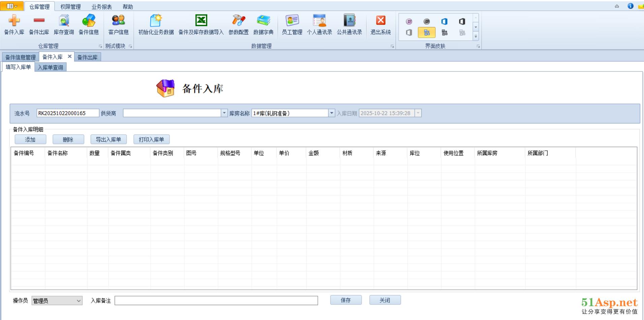Open the 业务报表 ribbon tab
This screenshot has height=320, width=644.
[101, 7]
